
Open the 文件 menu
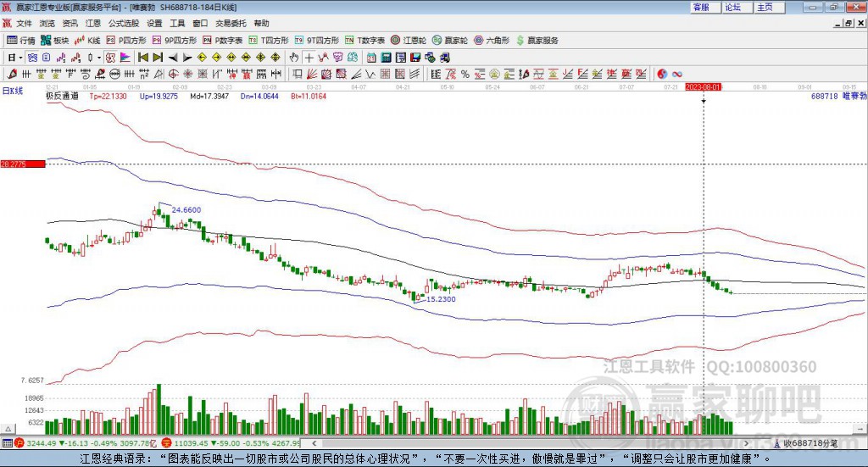24,23
